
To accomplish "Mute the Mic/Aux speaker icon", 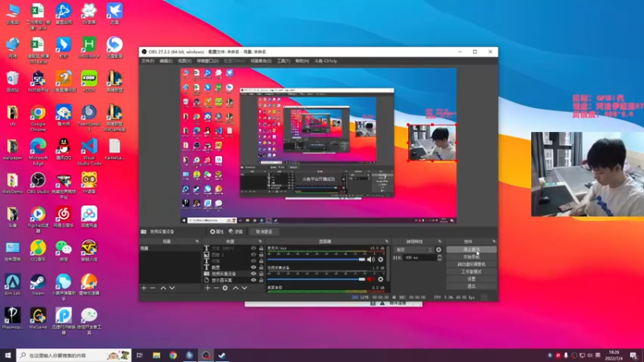I will click(371, 259).
